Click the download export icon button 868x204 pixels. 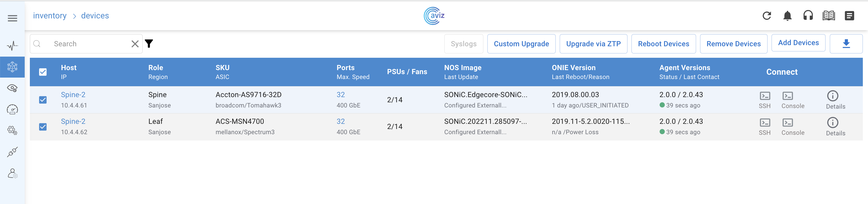[x=846, y=44]
